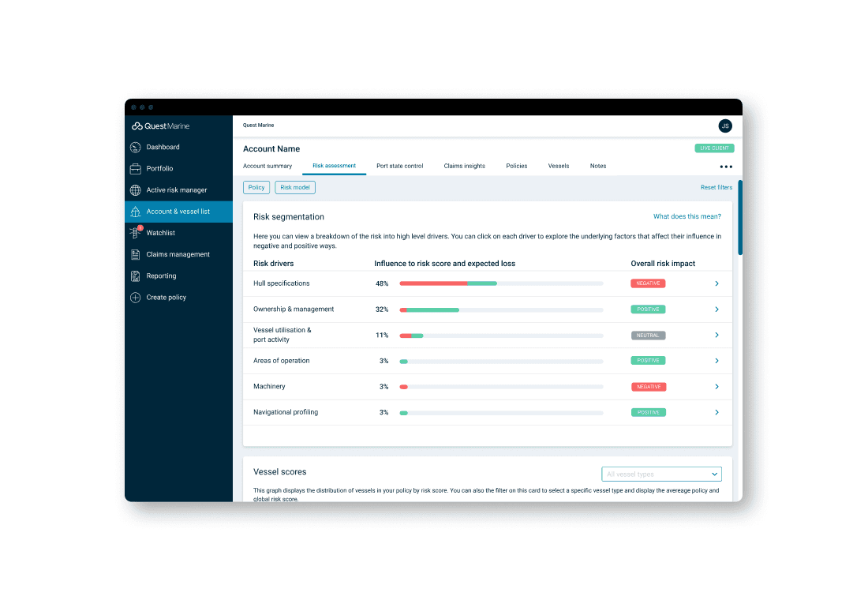Screen dimensions: 868x600
Task: Switch to the Port state control tab
Action: point(400,167)
